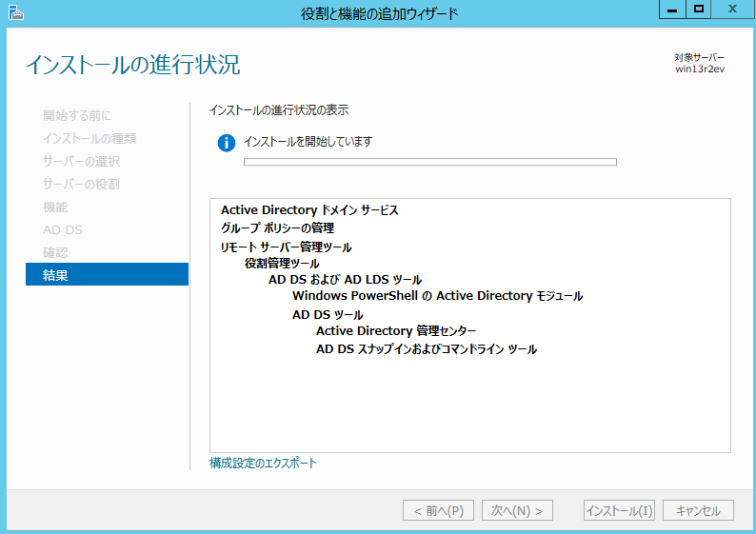
Task: Click the < 前へ(P) button
Action: pos(438,511)
